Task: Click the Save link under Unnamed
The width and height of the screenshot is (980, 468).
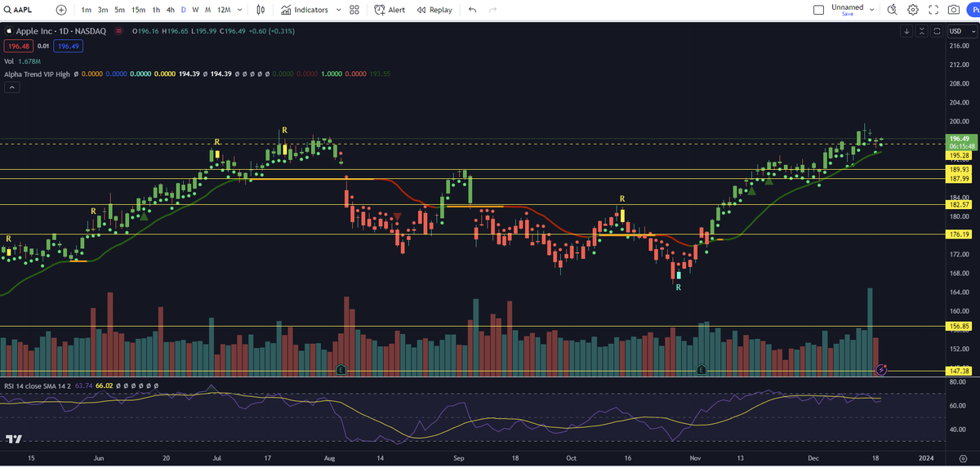Action: pyautogui.click(x=847, y=14)
